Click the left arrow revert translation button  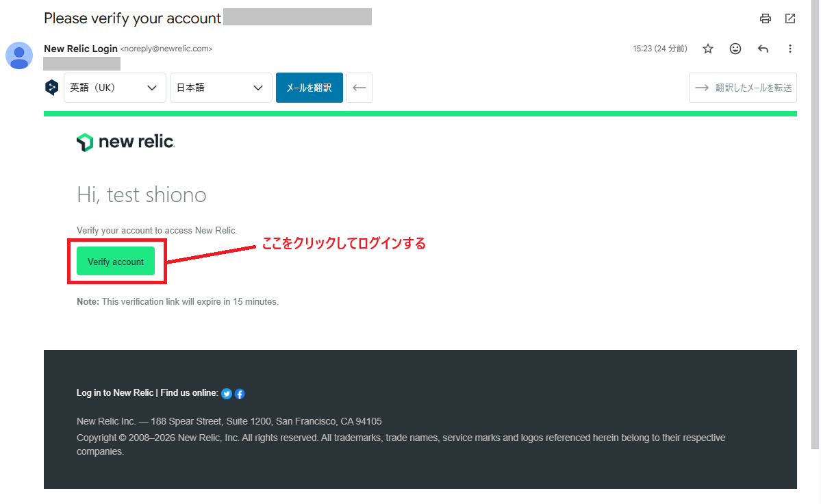359,88
